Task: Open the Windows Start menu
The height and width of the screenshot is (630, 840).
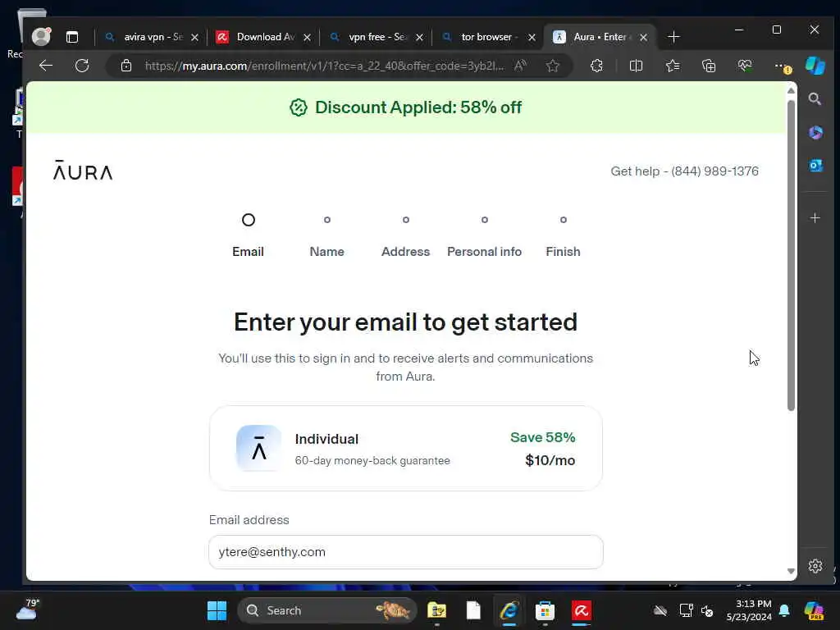Action: pyautogui.click(x=217, y=610)
